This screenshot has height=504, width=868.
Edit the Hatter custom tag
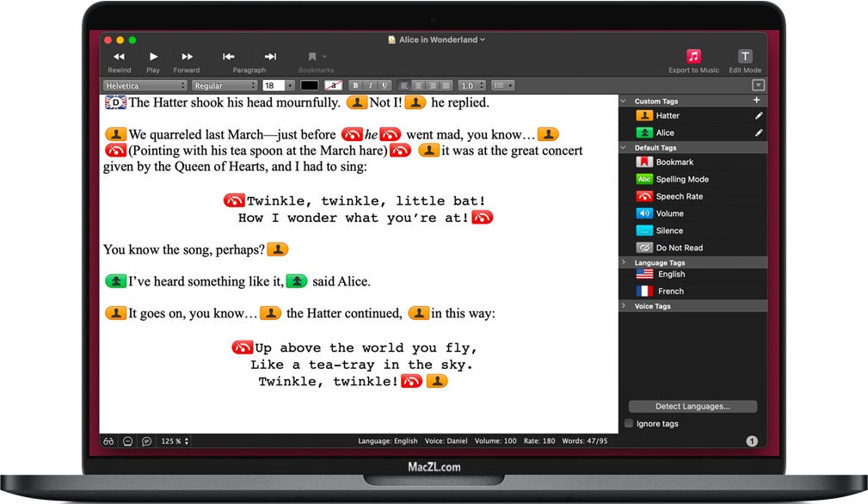[760, 115]
